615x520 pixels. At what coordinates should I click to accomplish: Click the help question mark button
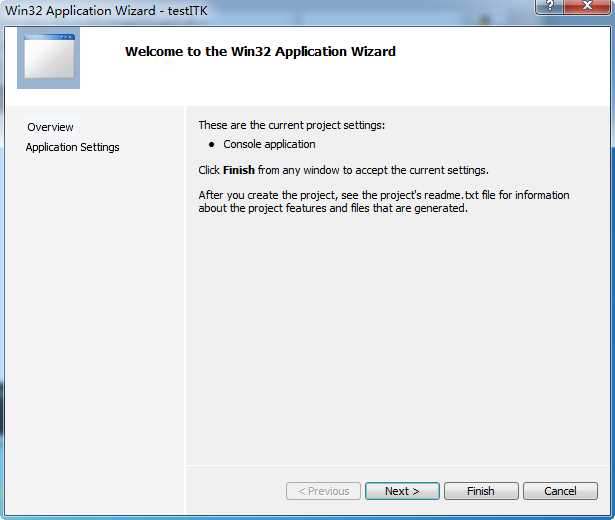coord(549,6)
